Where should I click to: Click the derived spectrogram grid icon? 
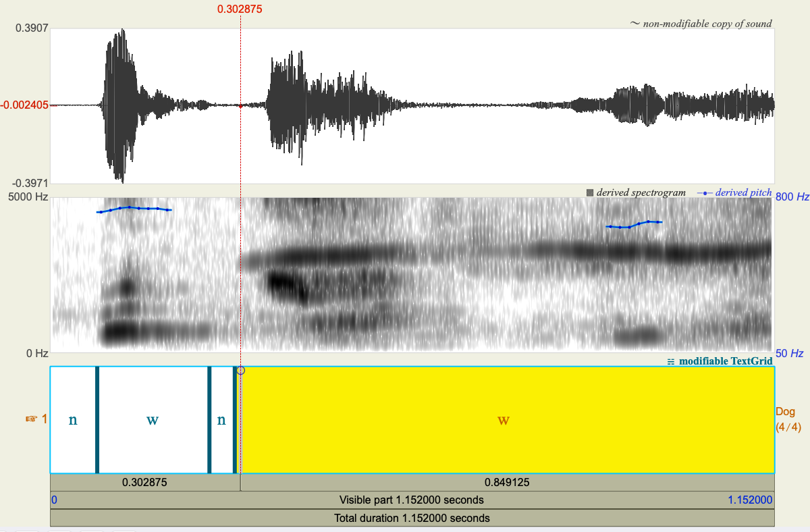click(591, 191)
